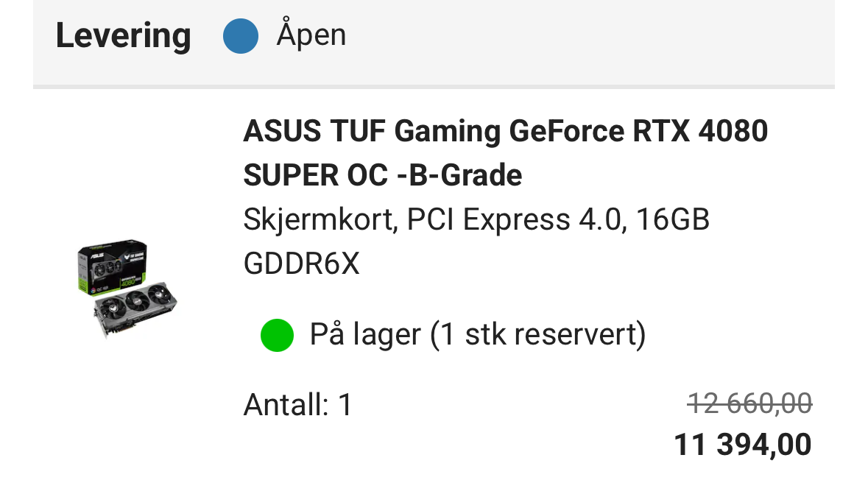Click the RTX 4080 model name in title
The width and height of the screenshot is (868, 494).
pos(700,131)
